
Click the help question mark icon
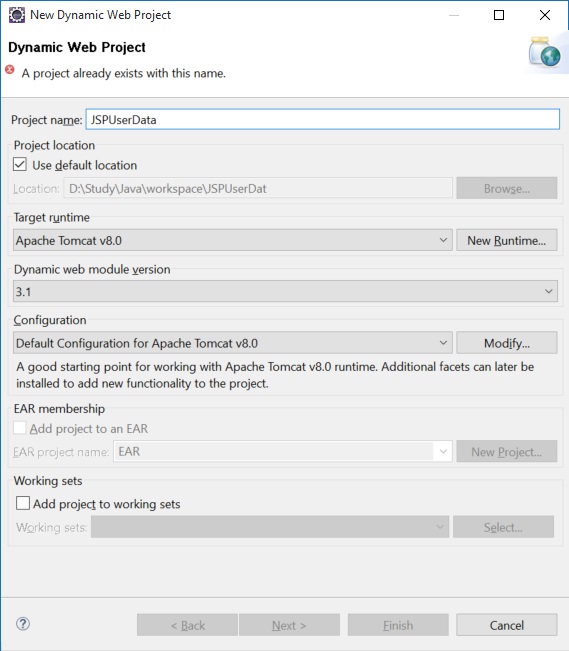(x=23, y=624)
